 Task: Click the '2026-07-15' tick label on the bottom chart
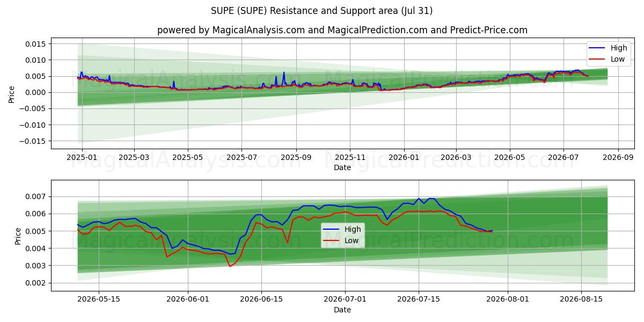[418, 299]
